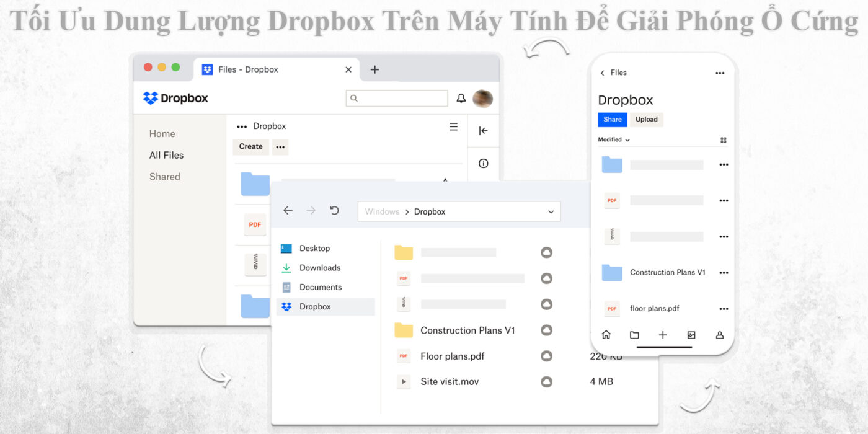Open Shared in Dropbox web sidebar
Image resolution: width=868 pixels, height=434 pixels.
click(x=164, y=177)
